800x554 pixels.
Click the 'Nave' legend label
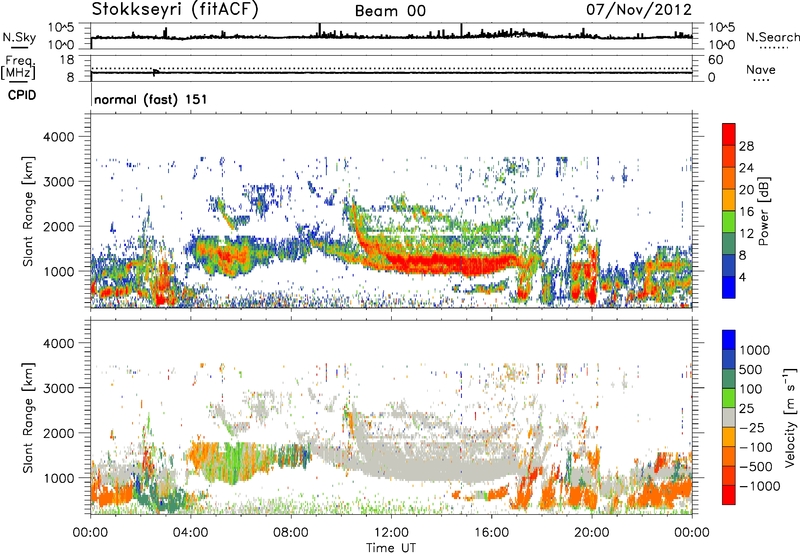click(761, 69)
